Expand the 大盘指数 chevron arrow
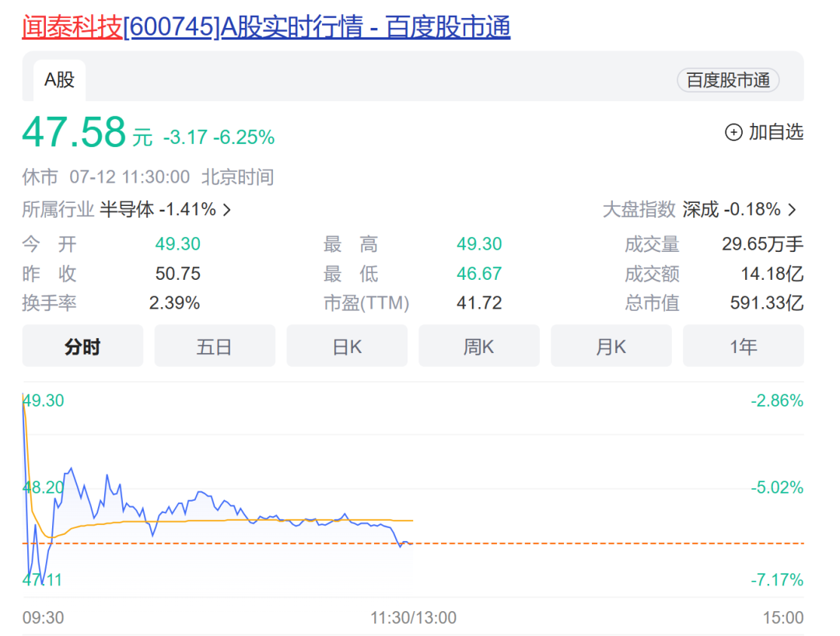Viewport: 840px width, 636px height. 793,210
